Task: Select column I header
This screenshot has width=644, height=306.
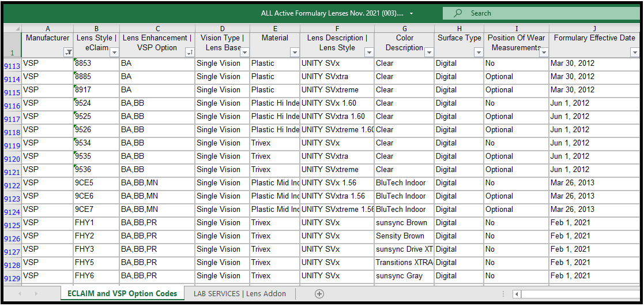Action: [516, 29]
